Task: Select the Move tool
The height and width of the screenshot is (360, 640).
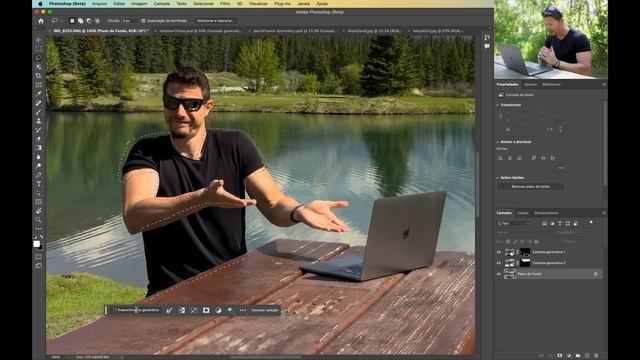Action: pyautogui.click(x=38, y=40)
